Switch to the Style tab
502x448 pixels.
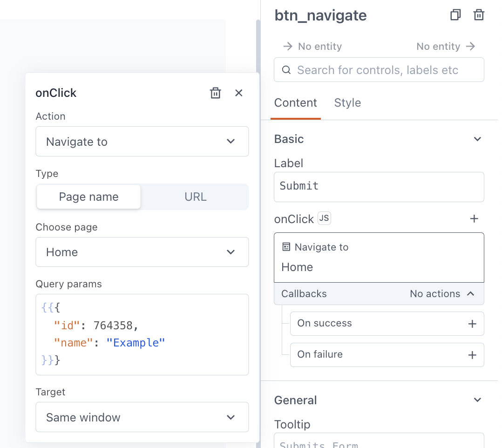click(347, 103)
